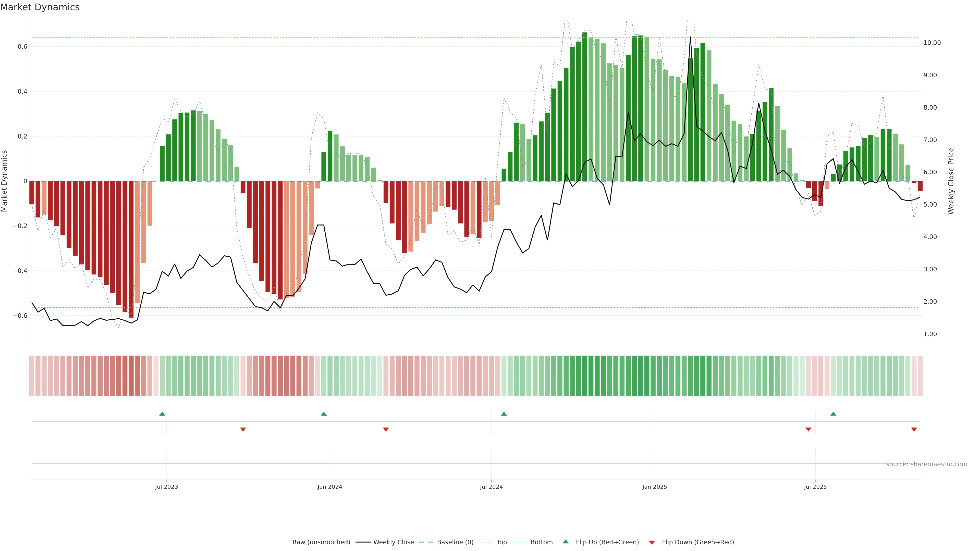Toggle the Top legend entry
The width and height of the screenshot is (980, 551).
point(501,542)
